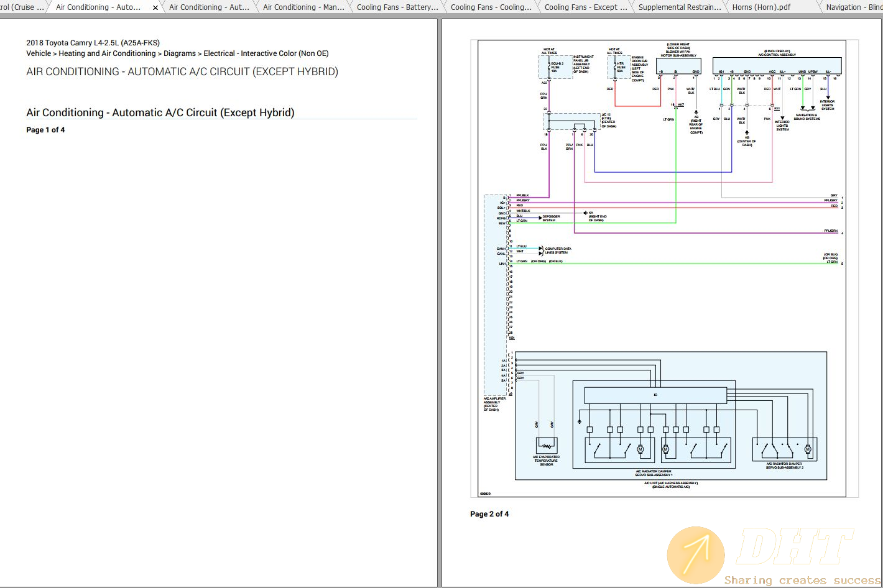Click the A/C Radiator Damper Servo Sub-Assembly 1 label
The width and height of the screenshot is (883, 588).
click(x=654, y=473)
